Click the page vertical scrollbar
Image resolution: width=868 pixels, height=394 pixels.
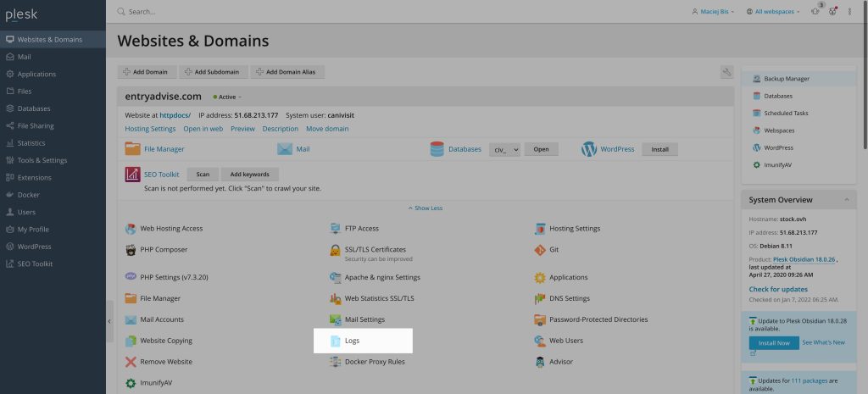(x=865, y=75)
